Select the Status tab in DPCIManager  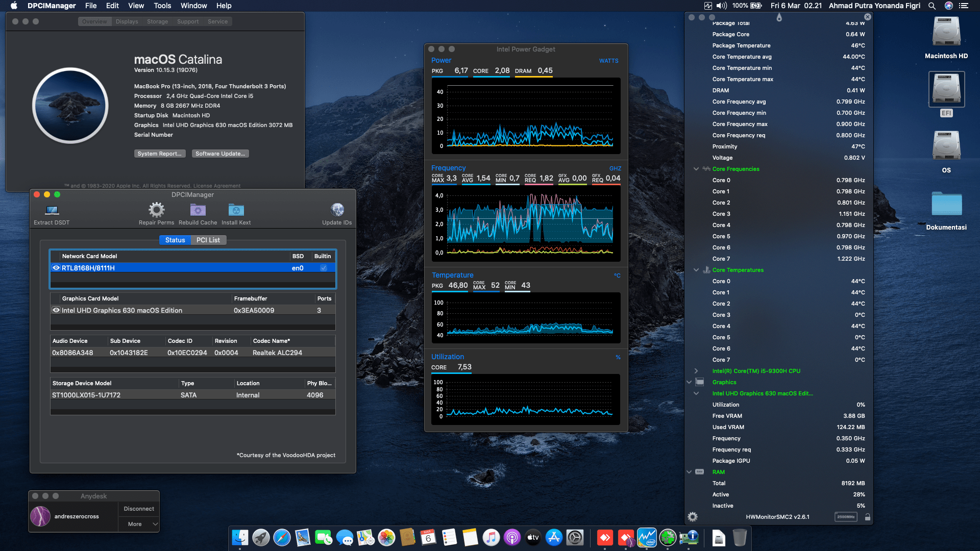click(x=175, y=240)
